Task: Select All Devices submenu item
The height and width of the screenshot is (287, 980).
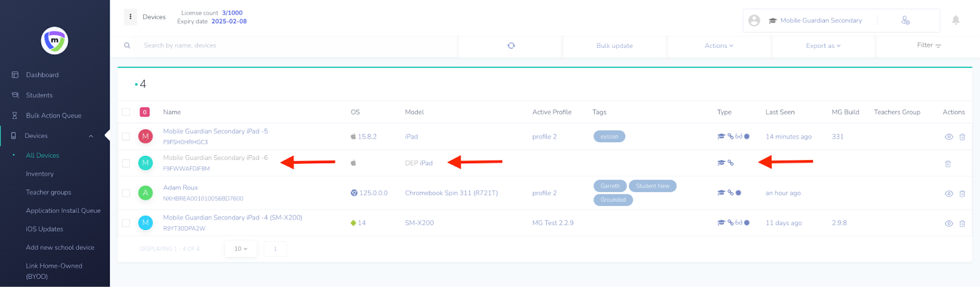Action: point(42,155)
